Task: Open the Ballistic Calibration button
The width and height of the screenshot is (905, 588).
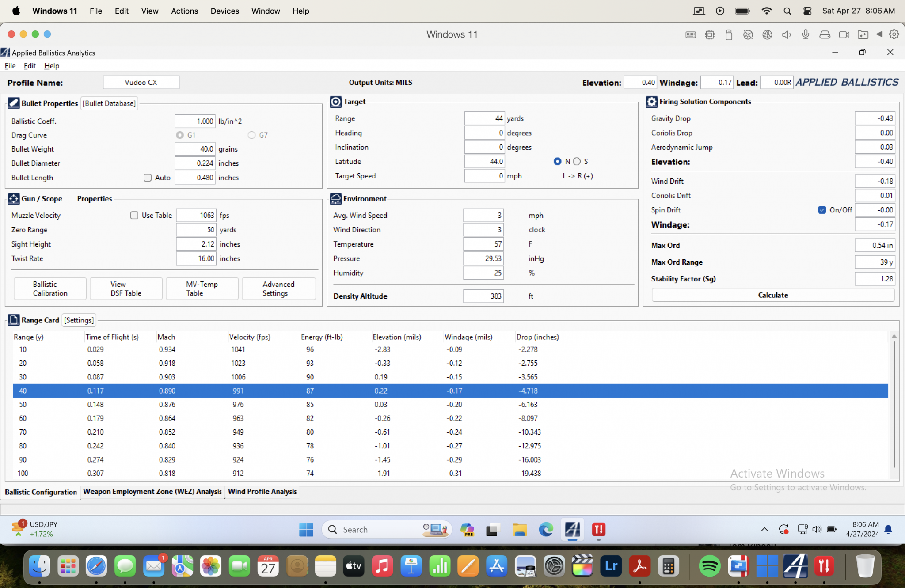Action: point(50,288)
